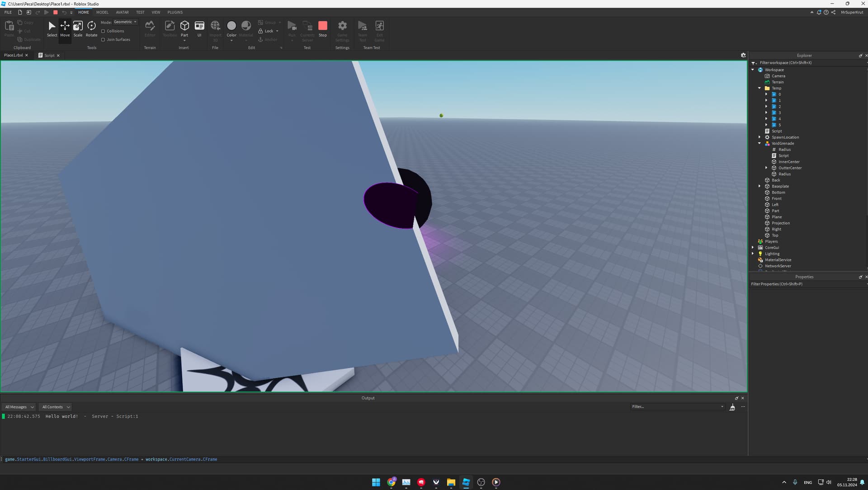Insert a new Part
The width and height of the screenshot is (868, 490).
(184, 27)
